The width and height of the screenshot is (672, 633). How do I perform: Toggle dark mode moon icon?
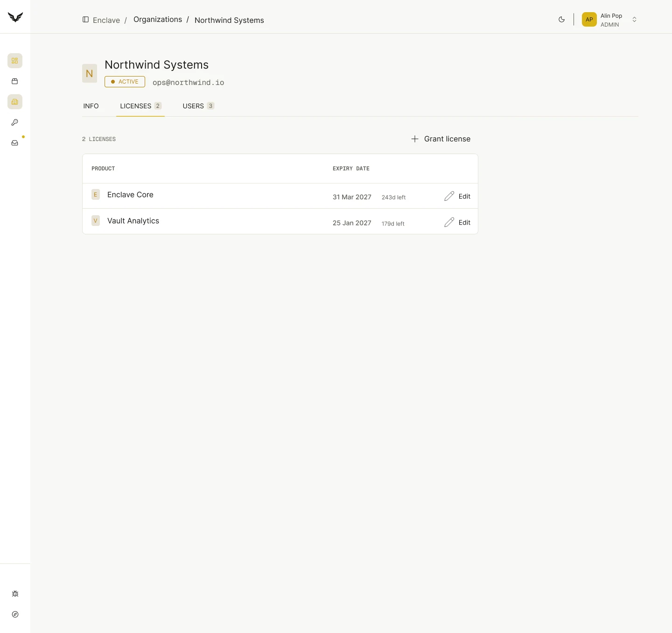(x=562, y=20)
